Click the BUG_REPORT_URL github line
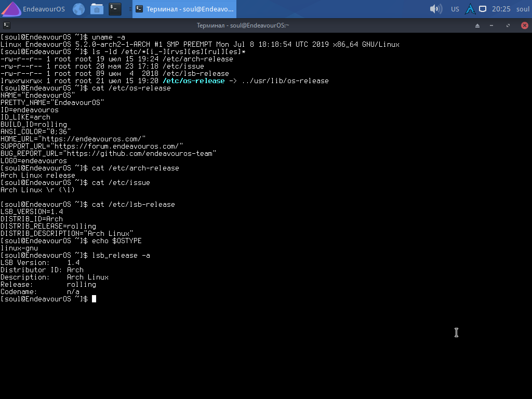Image resolution: width=532 pixels, height=399 pixels. point(108,154)
